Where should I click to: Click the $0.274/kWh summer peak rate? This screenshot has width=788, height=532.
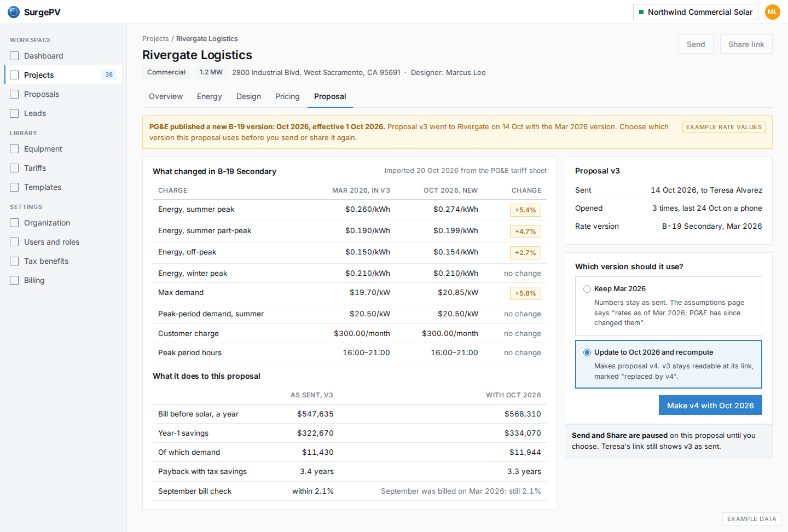pyautogui.click(x=456, y=210)
